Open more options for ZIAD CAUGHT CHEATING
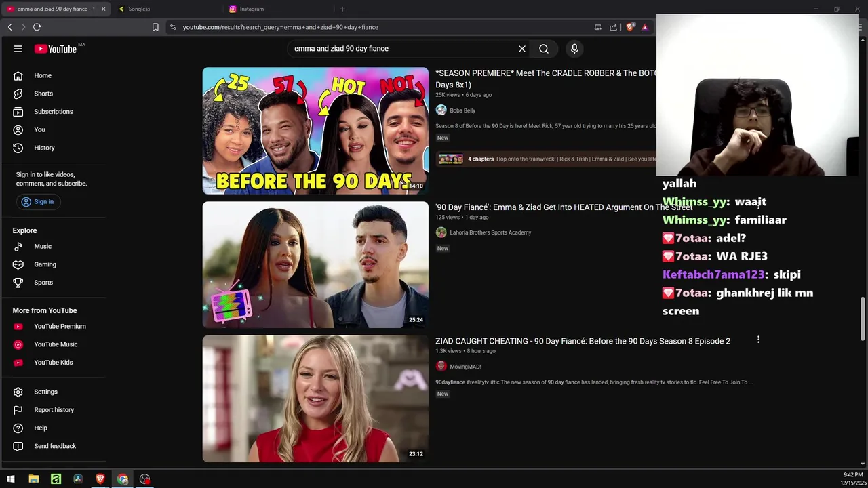Viewport: 868px width, 488px height. [758, 340]
